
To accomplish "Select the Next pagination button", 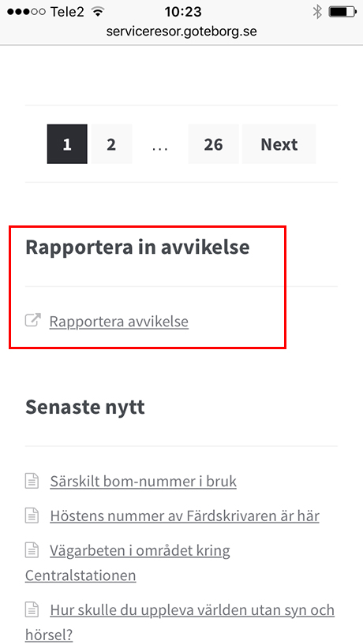I will tap(279, 144).
